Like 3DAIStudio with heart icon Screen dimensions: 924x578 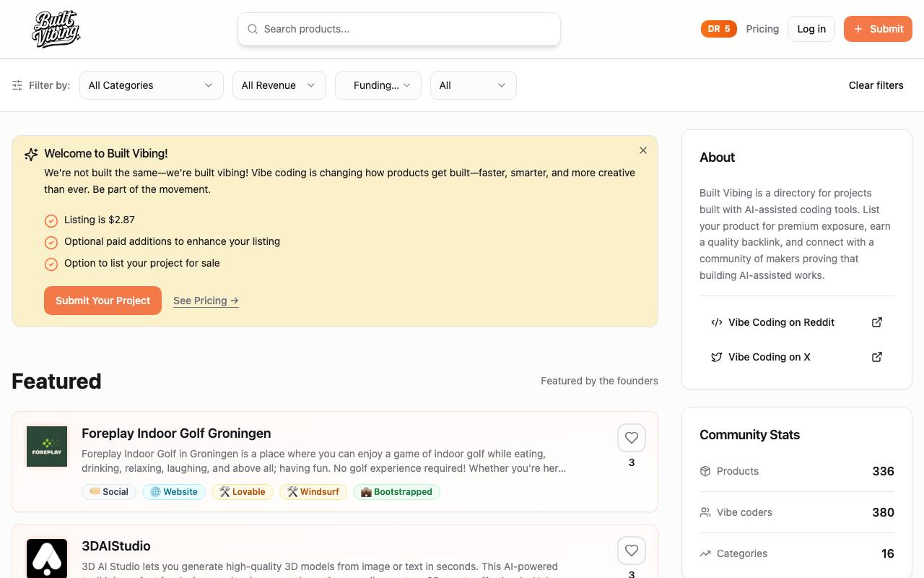tap(632, 551)
